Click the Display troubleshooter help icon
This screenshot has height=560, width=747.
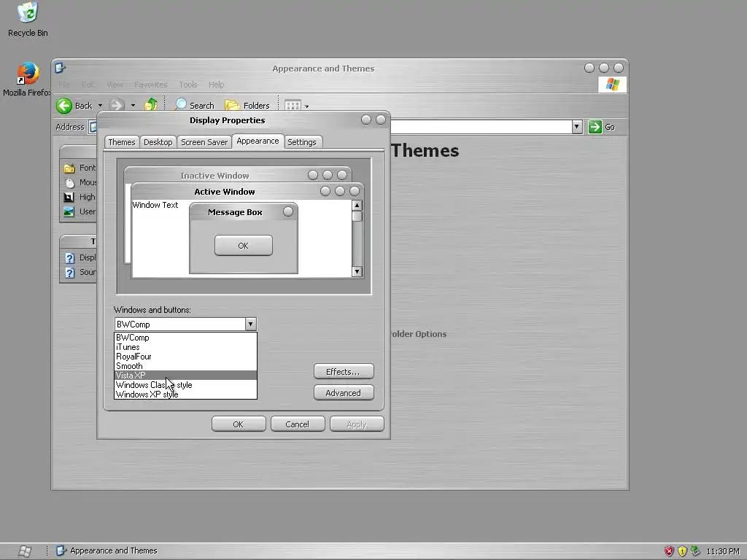[x=69, y=258]
